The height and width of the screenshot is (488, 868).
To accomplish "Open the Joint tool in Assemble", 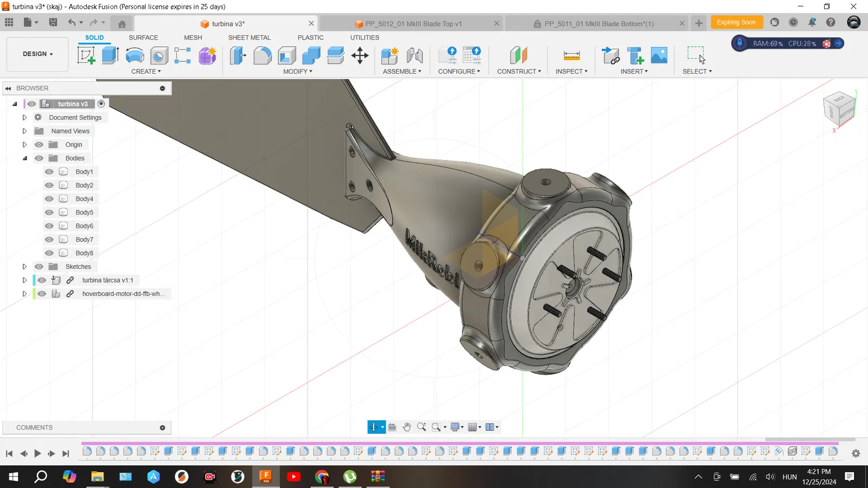I will point(414,55).
